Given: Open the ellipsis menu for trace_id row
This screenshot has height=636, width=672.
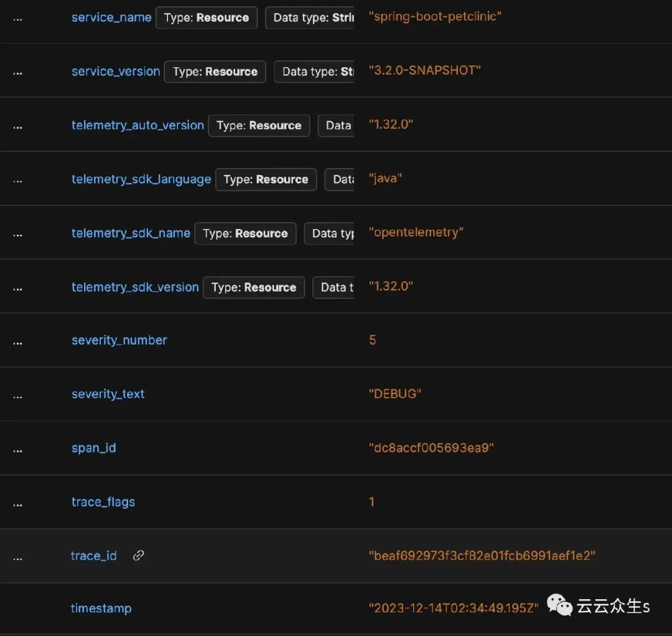Looking at the screenshot, I should [17, 558].
